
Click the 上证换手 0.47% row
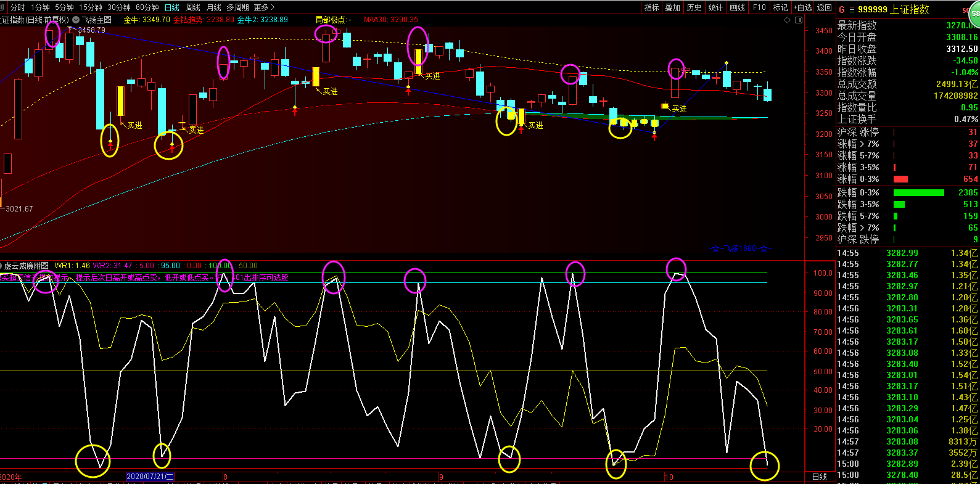pyautogui.click(x=908, y=119)
